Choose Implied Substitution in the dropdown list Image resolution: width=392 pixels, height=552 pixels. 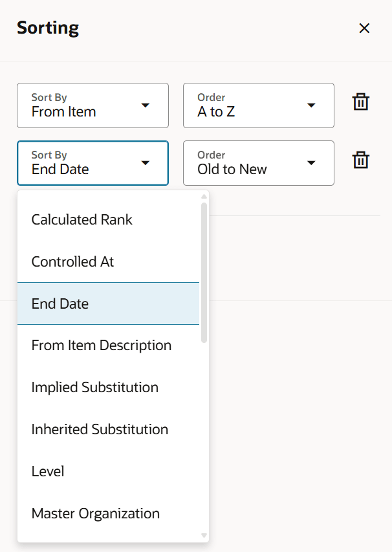[x=94, y=387]
